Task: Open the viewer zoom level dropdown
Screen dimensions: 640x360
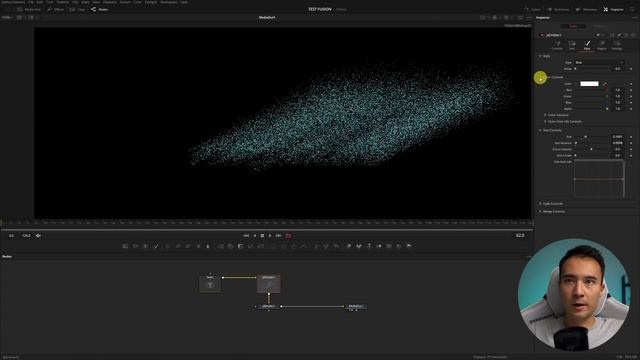Action: [7, 18]
